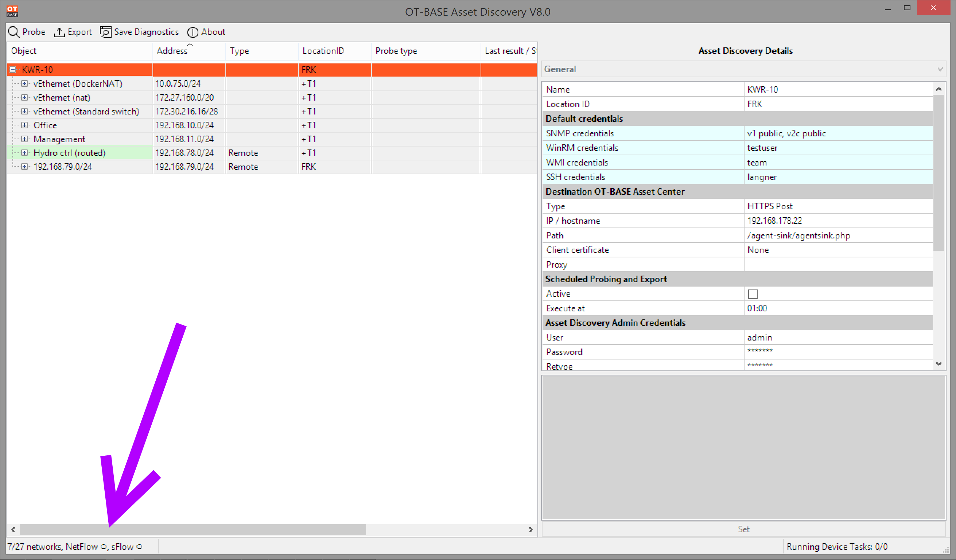
Task: Collapse the KWR-10 tree node
Action: click(13, 70)
